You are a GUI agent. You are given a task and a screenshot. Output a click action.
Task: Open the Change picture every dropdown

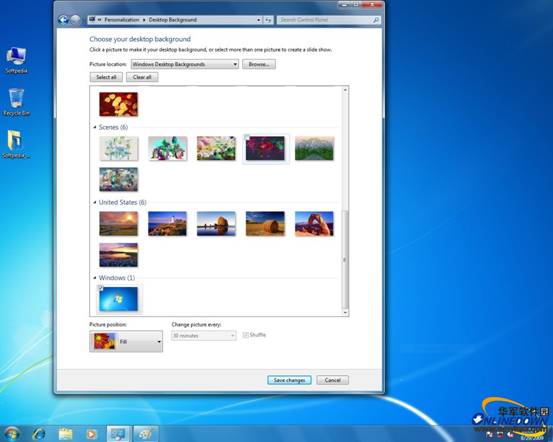[203, 335]
